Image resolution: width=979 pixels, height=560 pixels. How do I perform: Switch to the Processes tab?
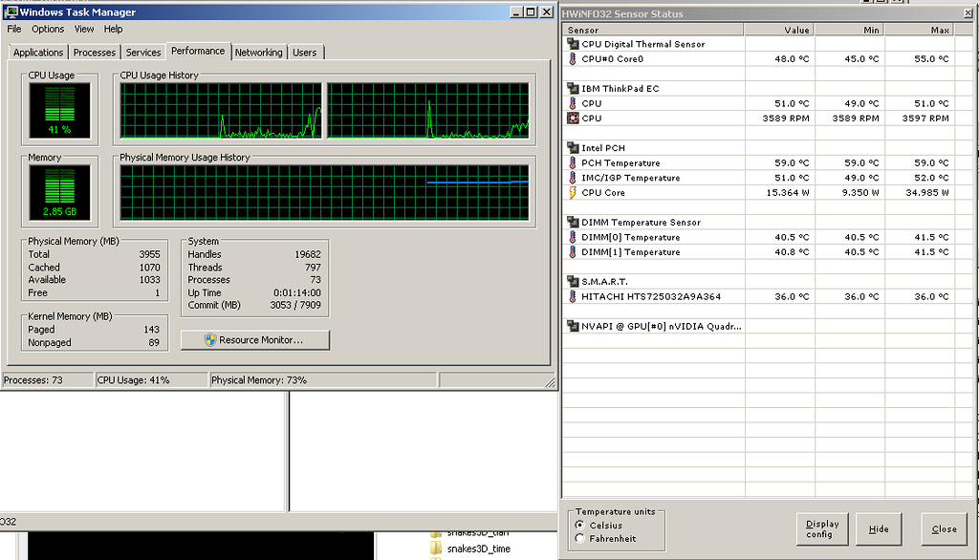pos(95,53)
